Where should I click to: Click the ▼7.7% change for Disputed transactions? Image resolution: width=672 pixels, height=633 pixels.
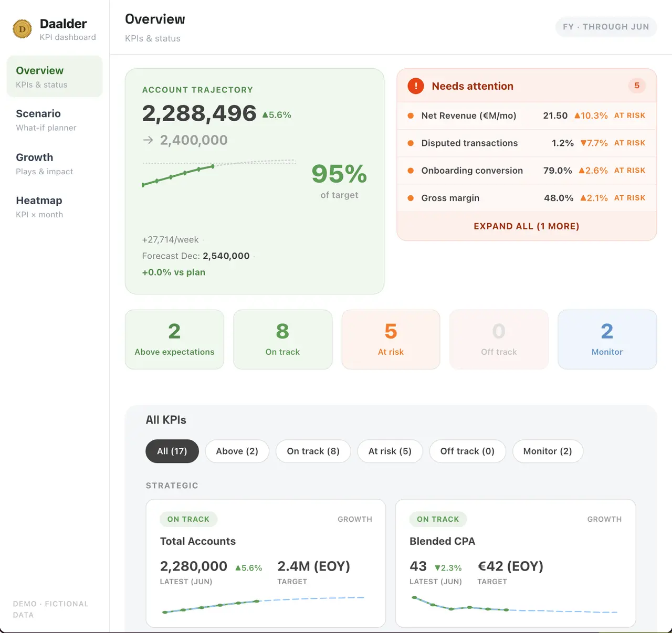594,143
